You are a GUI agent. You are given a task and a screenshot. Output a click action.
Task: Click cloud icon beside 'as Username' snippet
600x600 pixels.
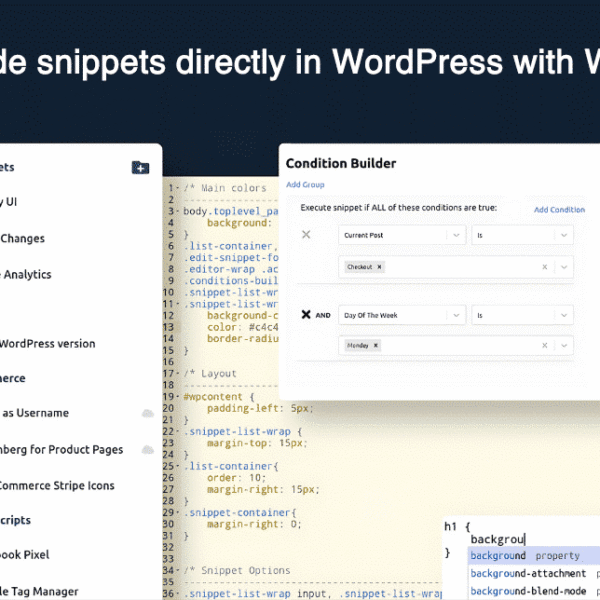[x=147, y=413]
